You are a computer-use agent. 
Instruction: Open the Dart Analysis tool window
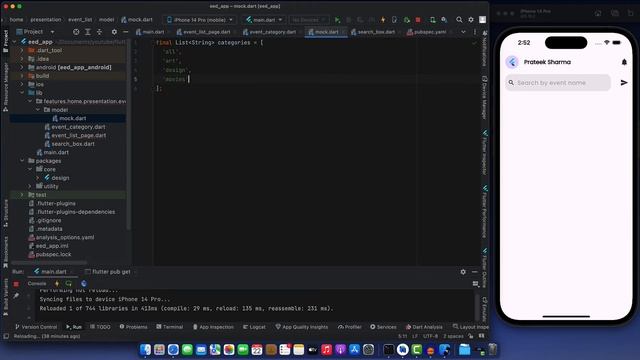click(x=424, y=327)
